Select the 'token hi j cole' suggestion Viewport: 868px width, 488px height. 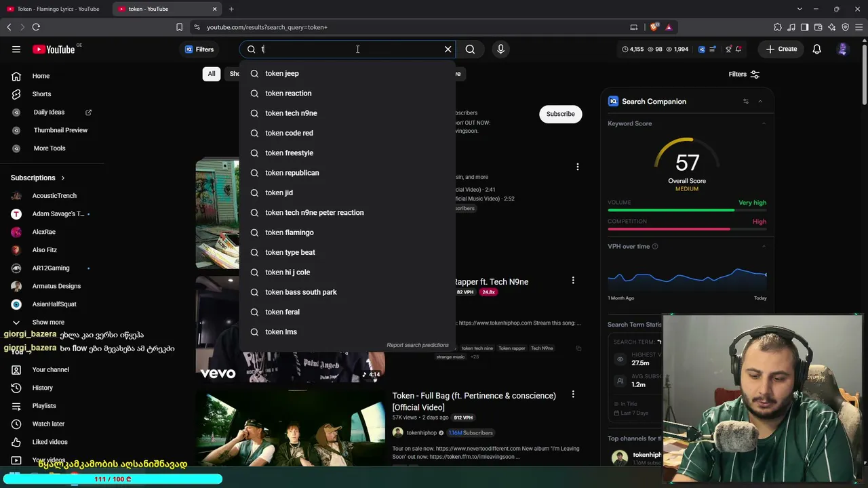[347, 272]
